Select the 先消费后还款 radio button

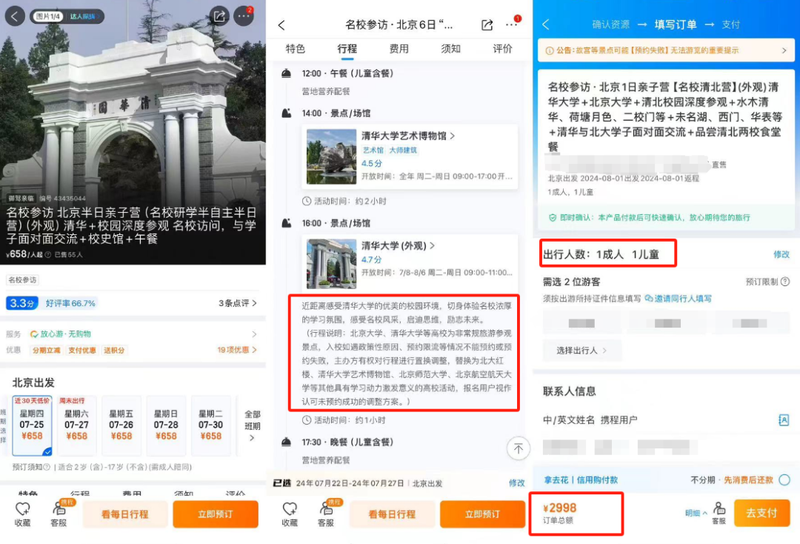(783, 480)
